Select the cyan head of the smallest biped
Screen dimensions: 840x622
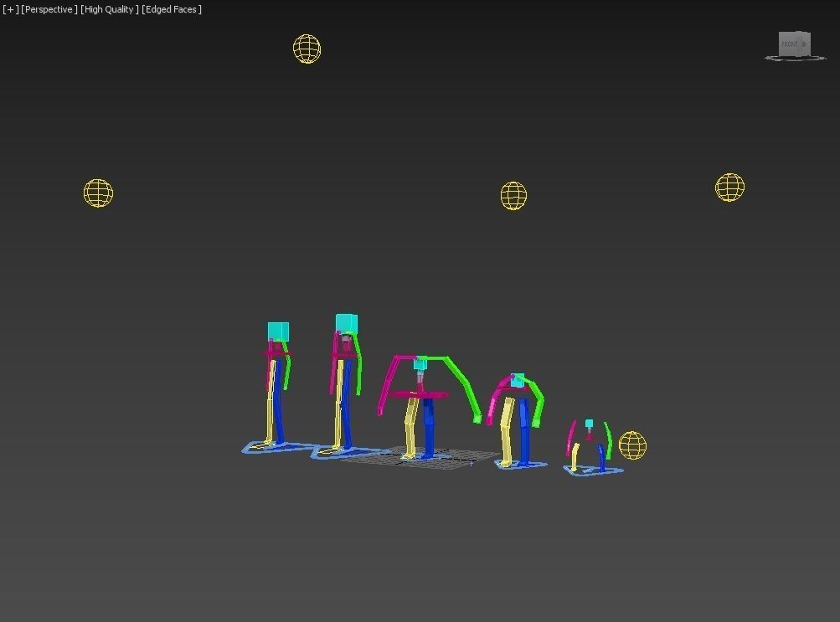coord(590,424)
